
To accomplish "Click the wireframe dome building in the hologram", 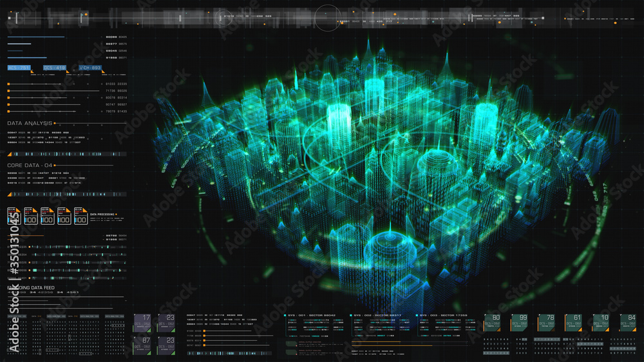I will click(x=436, y=164).
